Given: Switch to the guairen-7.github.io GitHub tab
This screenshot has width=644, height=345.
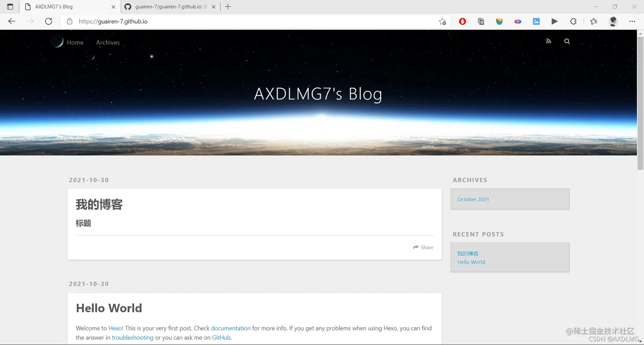Looking at the screenshot, I should 170,7.
